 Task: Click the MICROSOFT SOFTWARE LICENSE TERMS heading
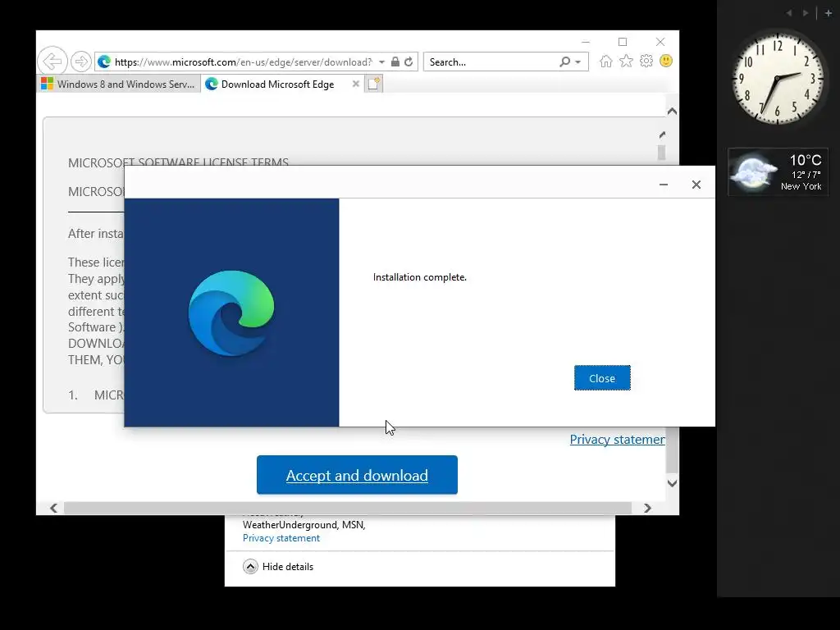coord(178,162)
